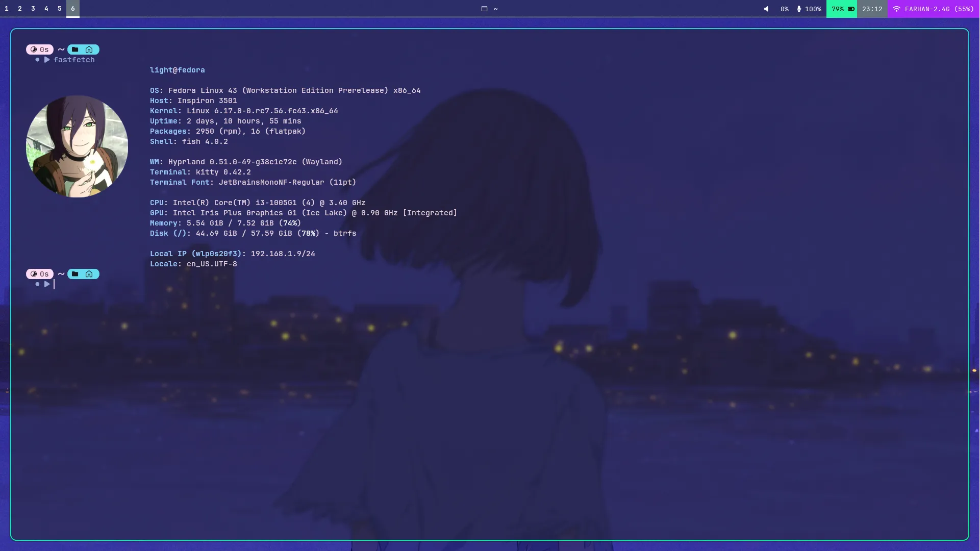The image size is (980, 551).
Task: Switch to workspace 1
Action: point(7,9)
